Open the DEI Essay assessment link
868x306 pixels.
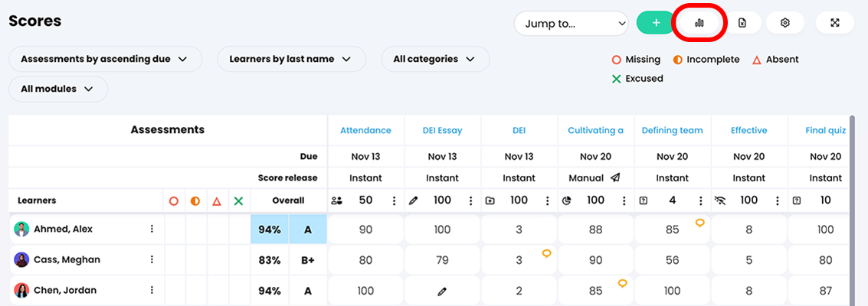(442, 131)
